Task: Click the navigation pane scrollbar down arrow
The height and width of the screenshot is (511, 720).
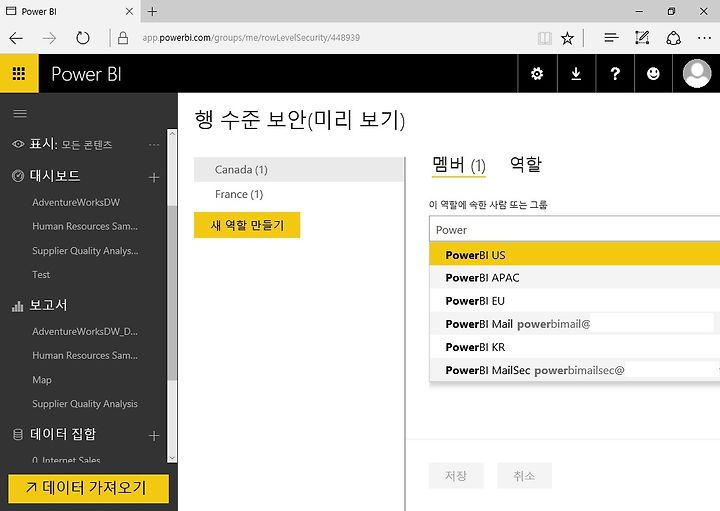Action: 172,458
